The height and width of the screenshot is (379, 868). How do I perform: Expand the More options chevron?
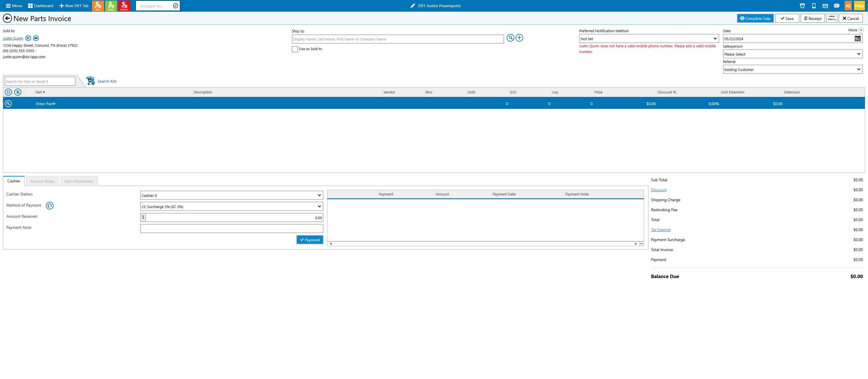click(x=861, y=30)
